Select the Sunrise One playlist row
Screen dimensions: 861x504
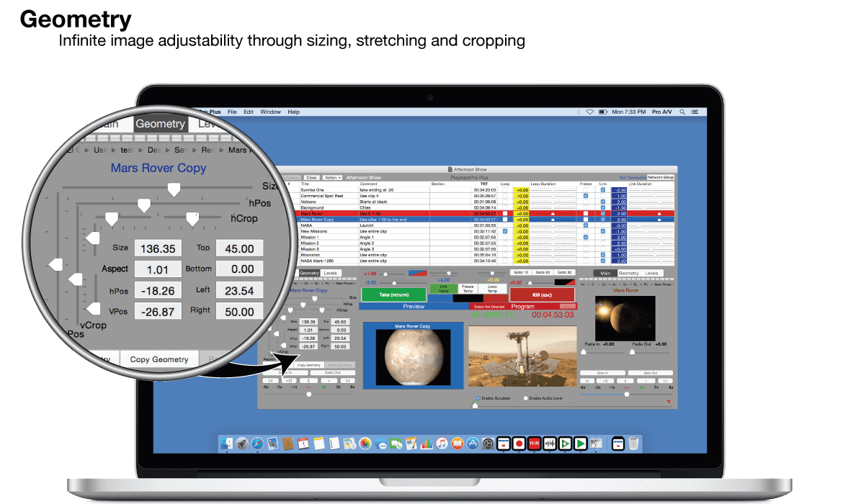477,190
